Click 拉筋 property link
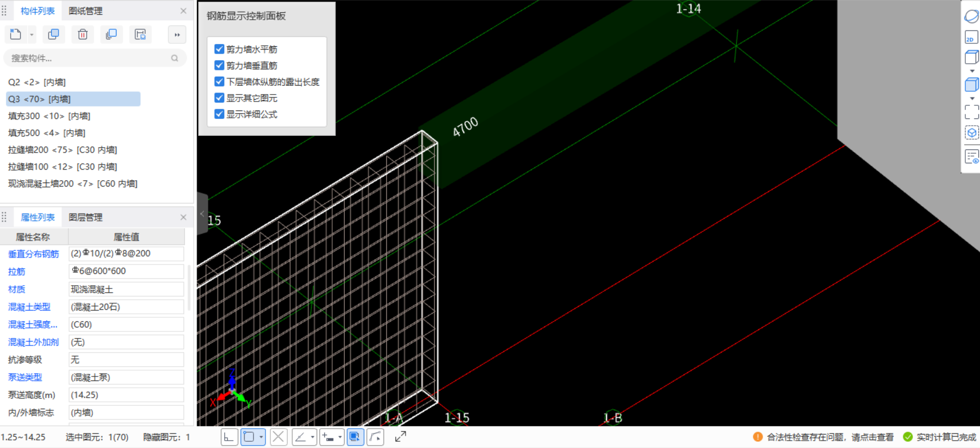This screenshot has width=980, height=448. point(16,272)
